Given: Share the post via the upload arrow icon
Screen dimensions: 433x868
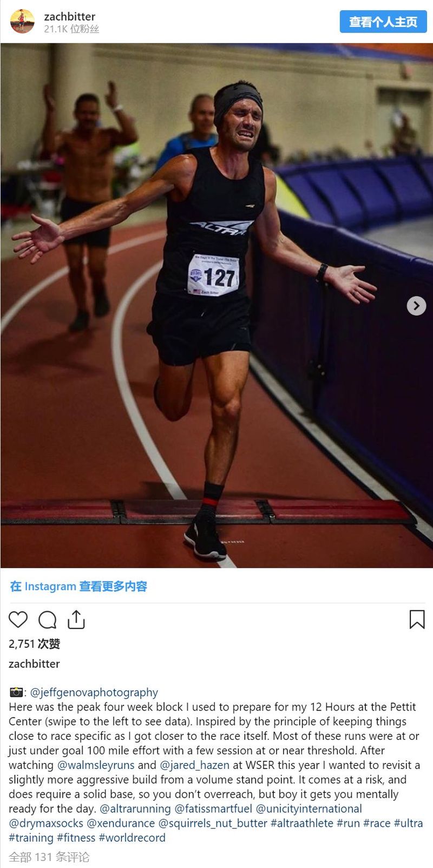Looking at the screenshot, I should tap(76, 619).
